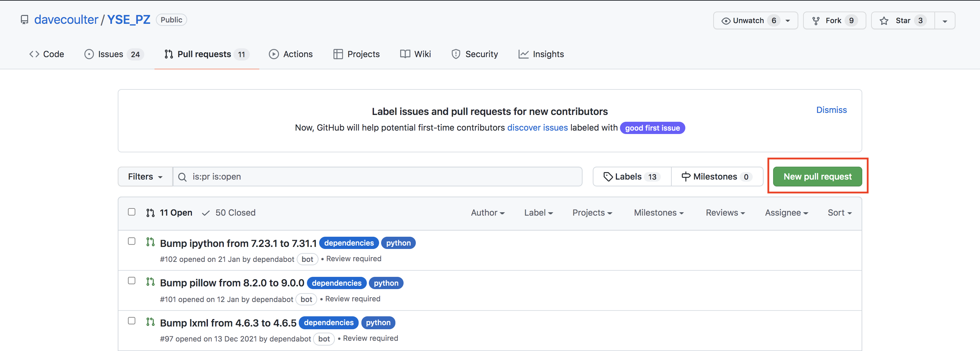Click the Wiki book icon

click(405, 54)
